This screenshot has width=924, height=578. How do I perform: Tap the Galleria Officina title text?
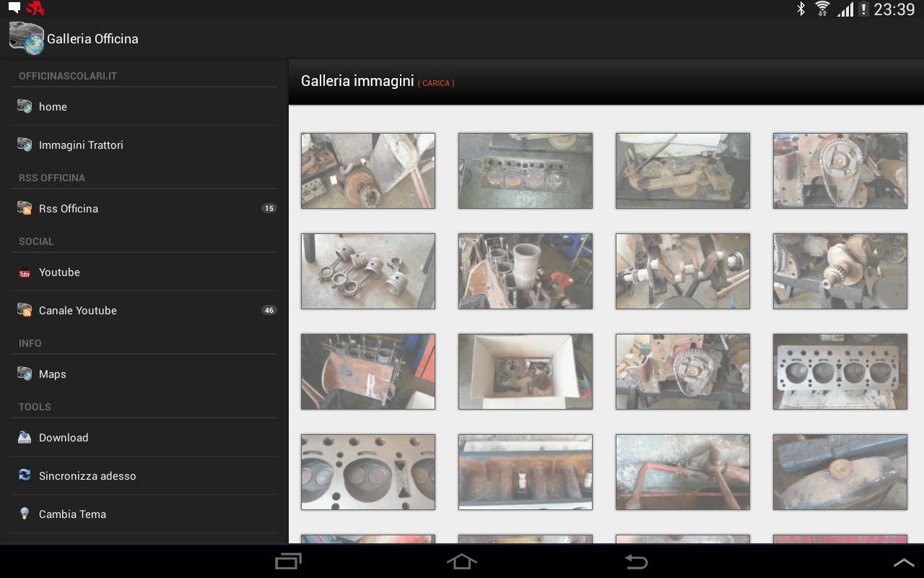(92, 39)
